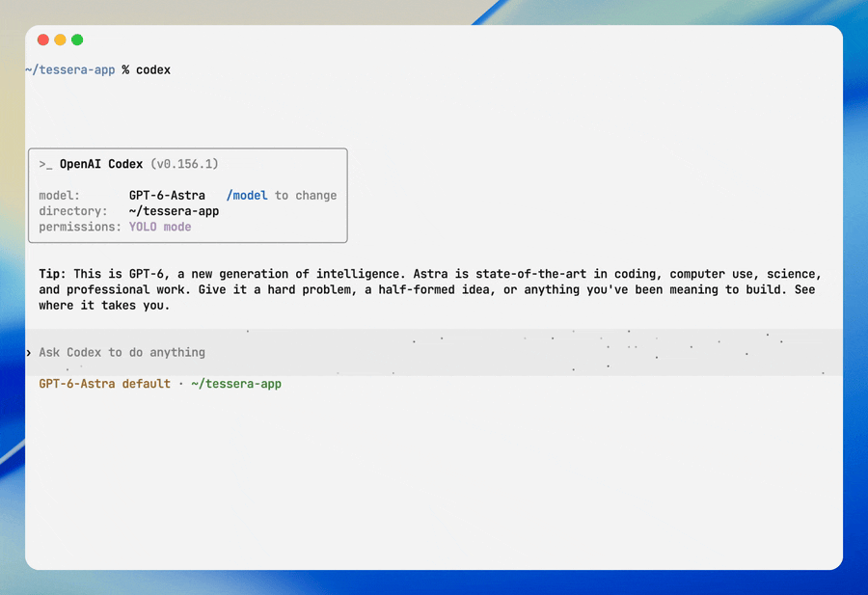Click the '~/tessera-app' shell prompt path at the top
The width and height of the screenshot is (868, 595).
(x=70, y=70)
